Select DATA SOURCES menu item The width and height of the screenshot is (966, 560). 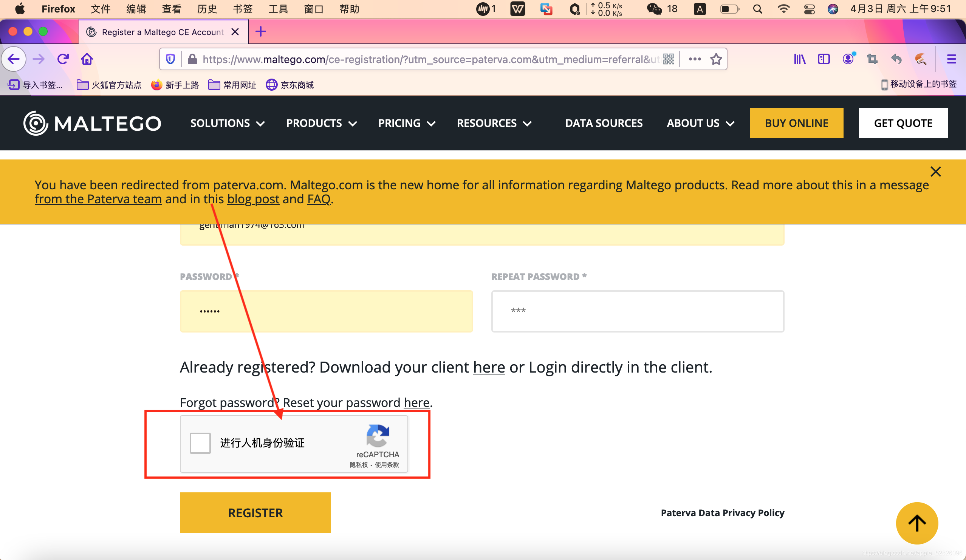(603, 123)
